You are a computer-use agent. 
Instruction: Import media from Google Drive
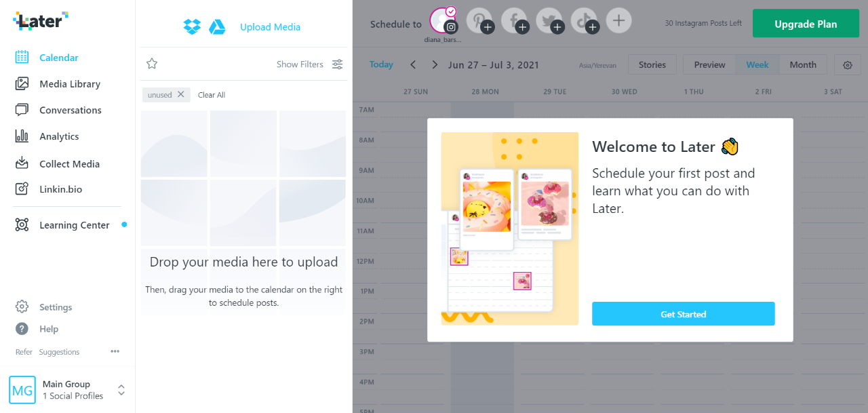click(x=217, y=27)
